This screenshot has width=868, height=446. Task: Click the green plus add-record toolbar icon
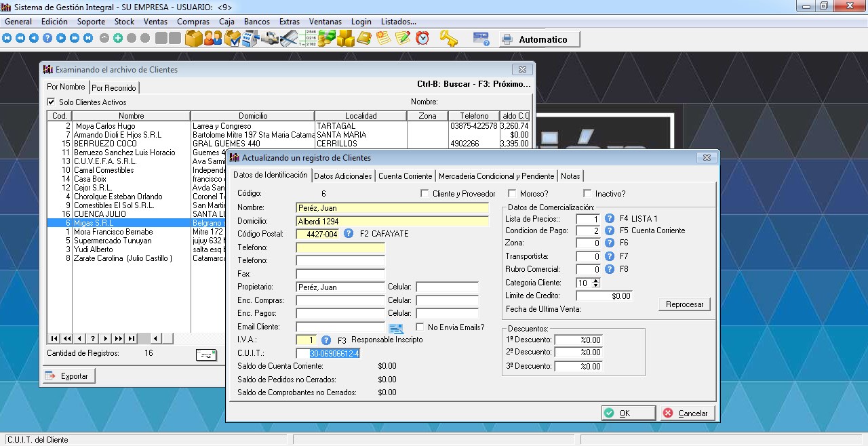click(118, 39)
